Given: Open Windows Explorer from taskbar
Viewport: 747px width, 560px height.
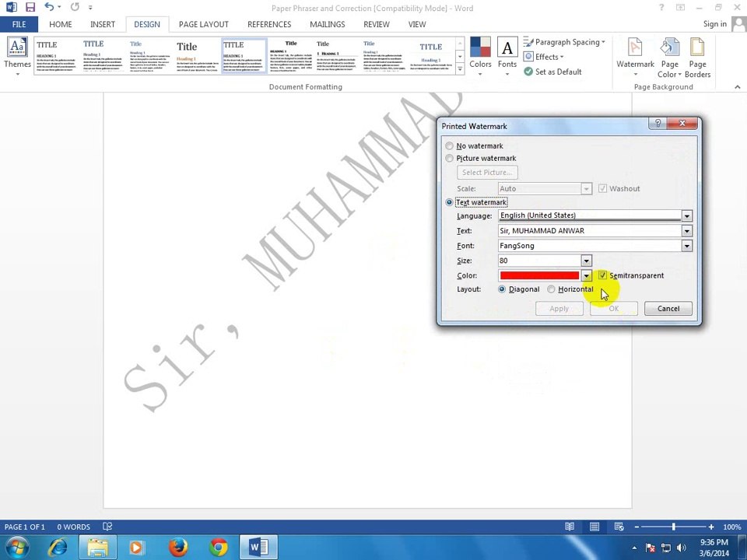Looking at the screenshot, I should tap(97, 548).
